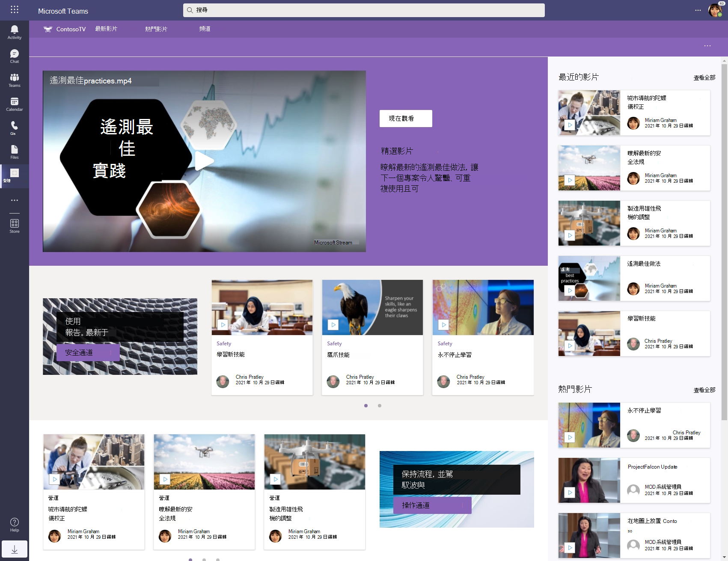Open the ContosoTV home tab
The height and width of the screenshot is (561, 728).
point(71,29)
